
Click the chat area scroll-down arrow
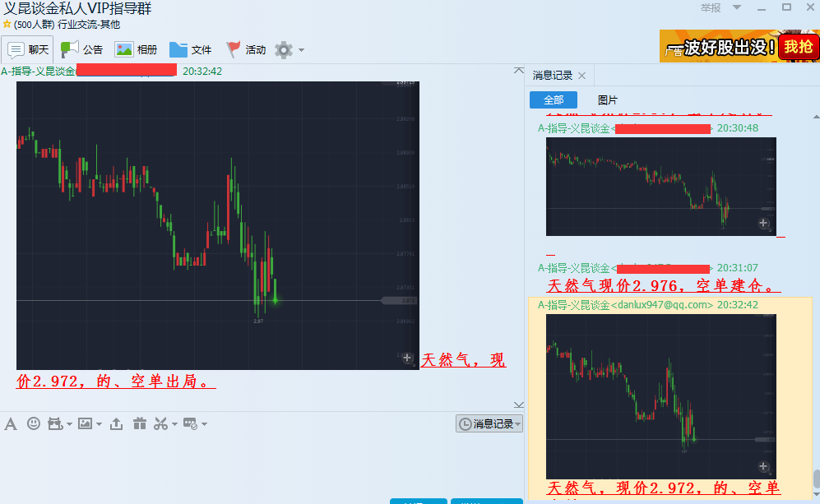[518, 405]
